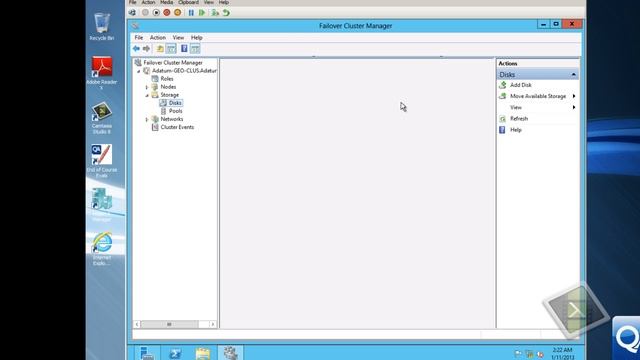640x360 pixels.
Task: Select Failover Cluster Manager root tree node
Action: (173, 62)
